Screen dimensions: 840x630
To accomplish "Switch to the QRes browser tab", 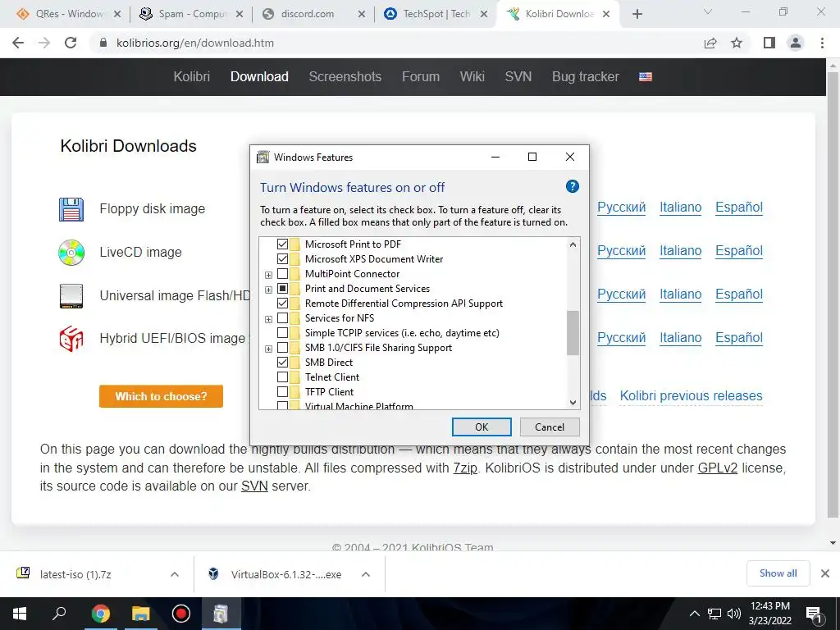I will tap(67, 14).
